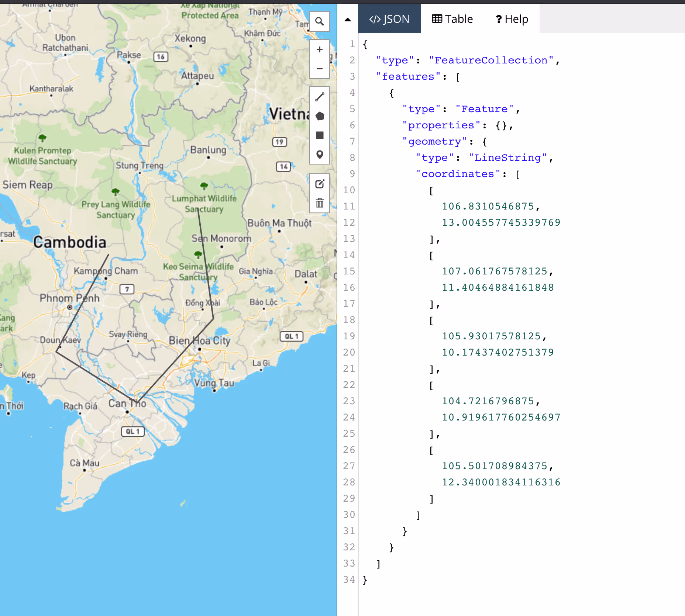
Task: Click the Stung Treng map label
Action: coord(140,166)
